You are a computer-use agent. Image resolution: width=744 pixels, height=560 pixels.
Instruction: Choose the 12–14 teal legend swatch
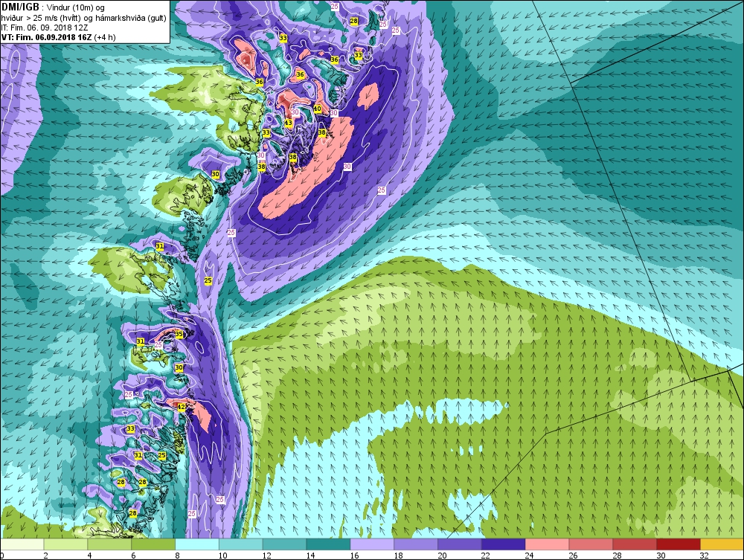click(x=285, y=544)
